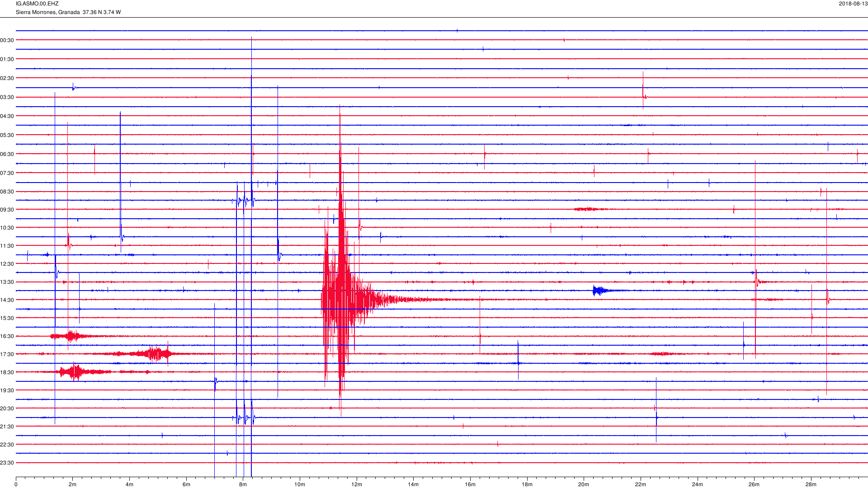This screenshot has height=488, width=868.
Task: Click the 20:30 time row label
Action: coord(7,408)
